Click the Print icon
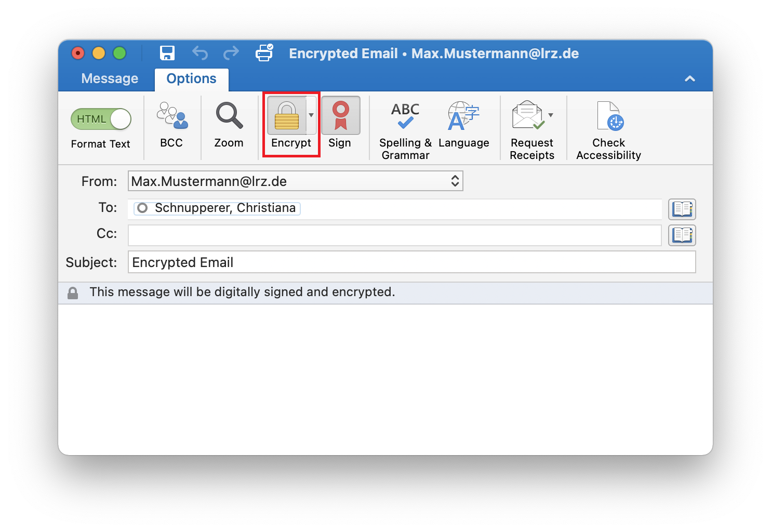This screenshot has width=771, height=532. pos(264,52)
